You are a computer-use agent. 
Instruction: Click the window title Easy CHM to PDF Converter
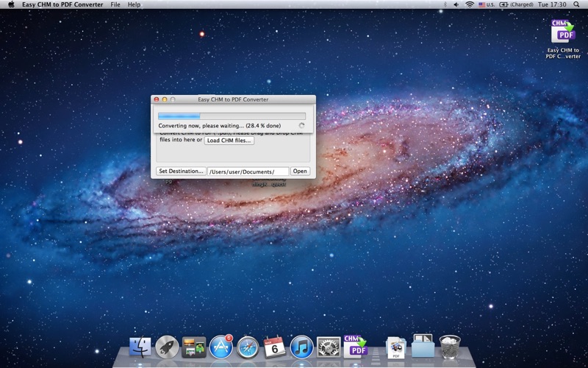233,99
